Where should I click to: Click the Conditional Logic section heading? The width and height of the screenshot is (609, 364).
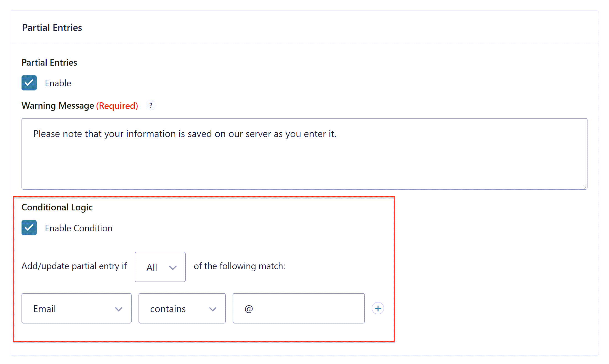pyautogui.click(x=57, y=207)
